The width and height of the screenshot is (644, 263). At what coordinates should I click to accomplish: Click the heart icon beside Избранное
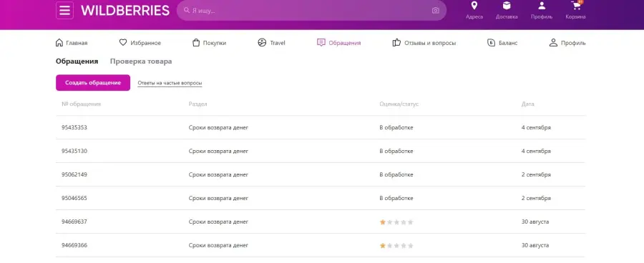[x=123, y=42]
